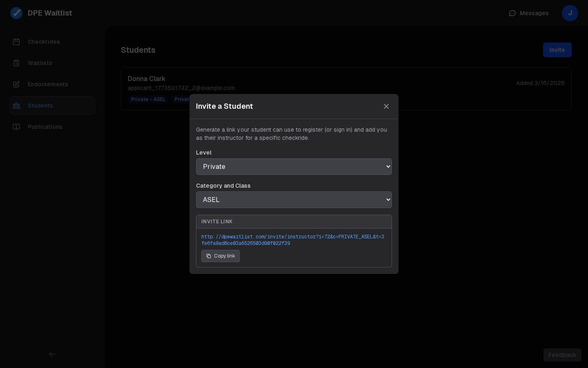Open the DPE Waitlist home title
Image resolution: width=588 pixels, height=368 pixels.
click(50, 13)
